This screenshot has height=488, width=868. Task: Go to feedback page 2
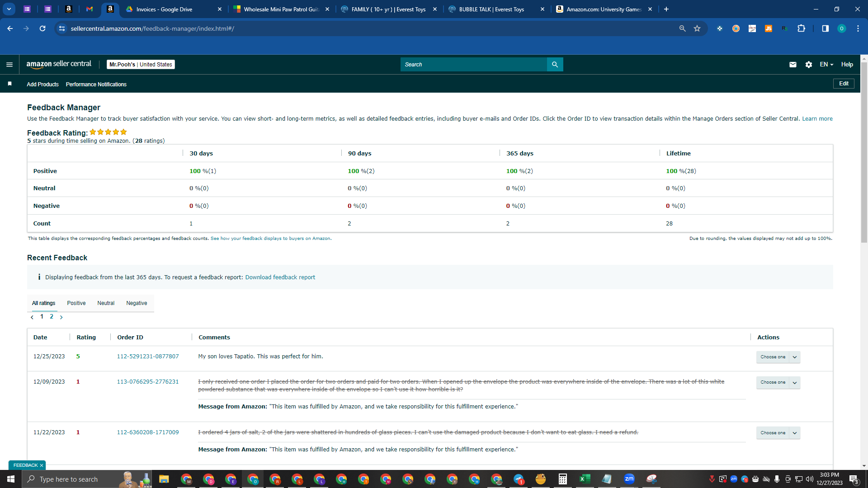pyautogui.click(x=52, y=317)
